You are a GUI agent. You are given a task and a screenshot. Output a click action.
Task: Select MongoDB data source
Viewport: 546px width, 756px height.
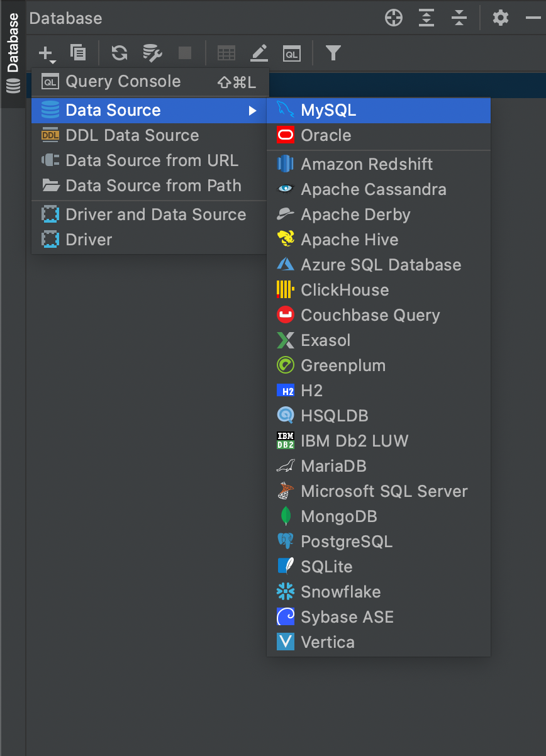[379, 516]
